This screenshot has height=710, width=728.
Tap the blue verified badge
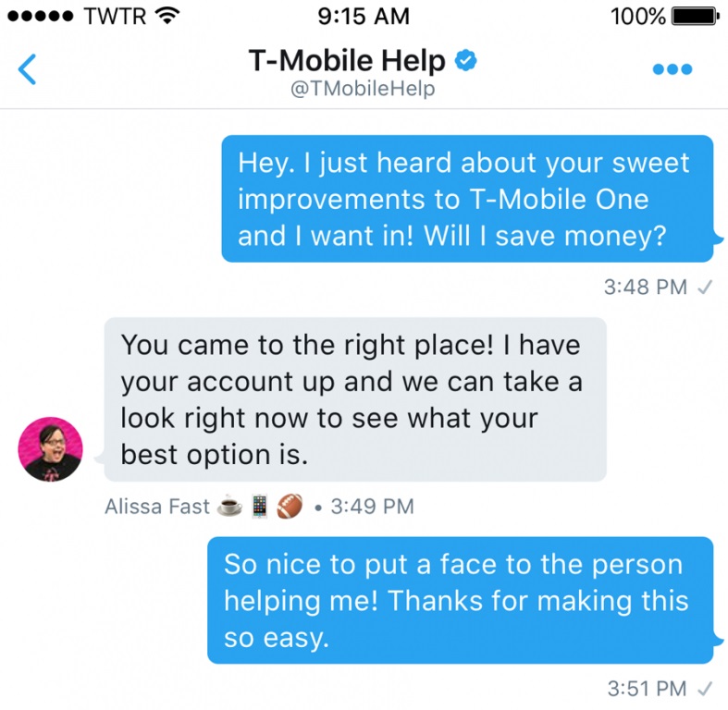(465, 60)
